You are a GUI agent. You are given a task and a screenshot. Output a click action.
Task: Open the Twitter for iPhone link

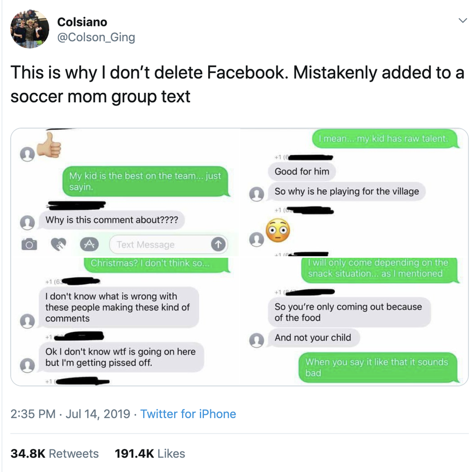click(x=189, y=414)
